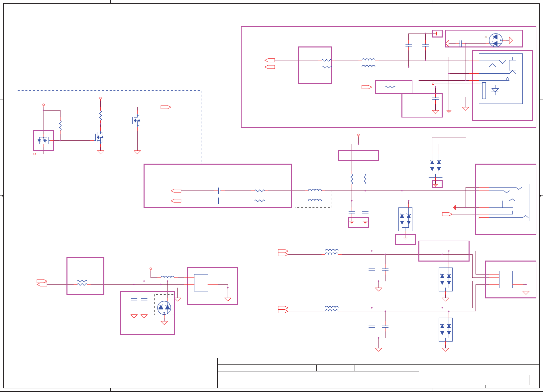Image resolution: width=543 pixels, height=392 pixels.
Task: Select the upper resistor in the top-block resistor box
Action: tap(327, 60)
